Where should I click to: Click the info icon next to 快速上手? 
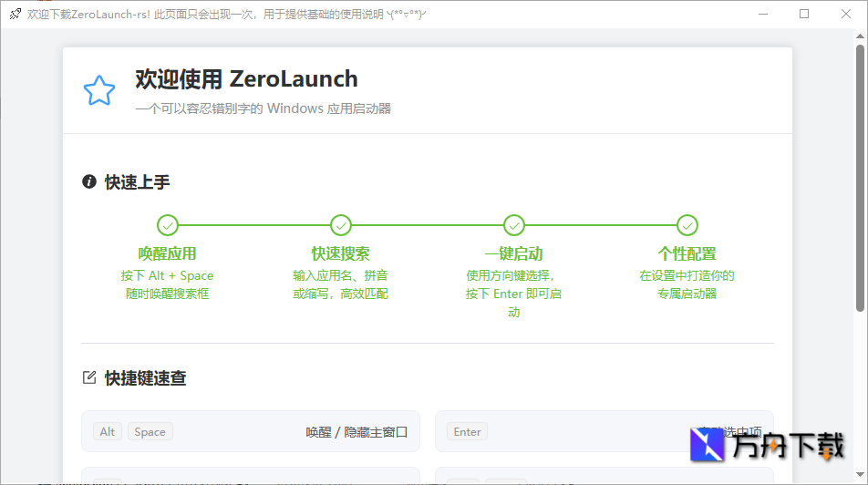click(x=89, y=181)
